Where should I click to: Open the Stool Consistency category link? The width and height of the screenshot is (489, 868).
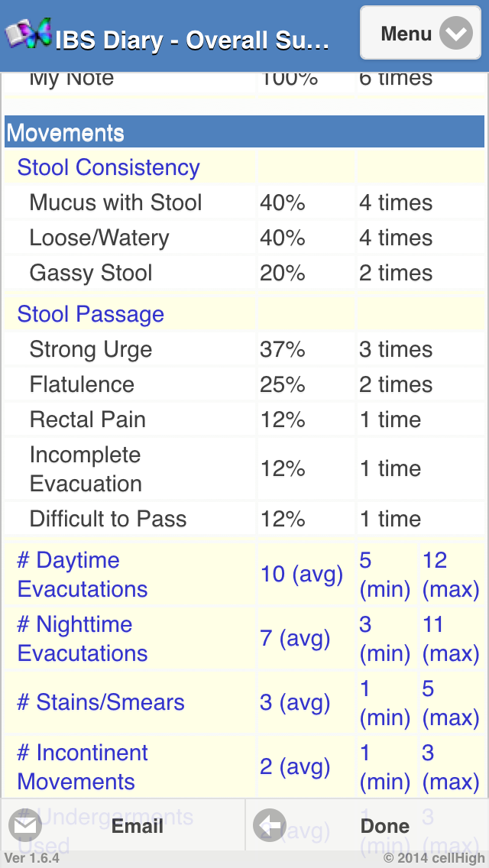(108, 167)
